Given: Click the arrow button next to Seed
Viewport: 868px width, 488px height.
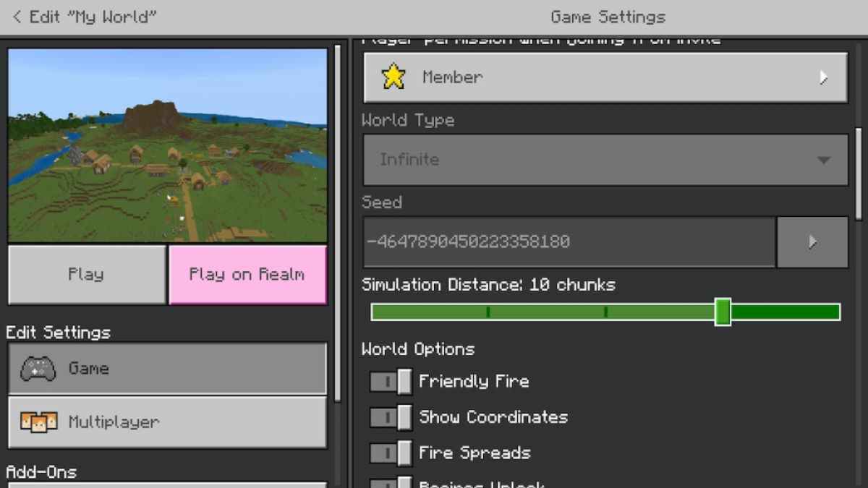Looking at the screenshot, I should coord(812,241).
